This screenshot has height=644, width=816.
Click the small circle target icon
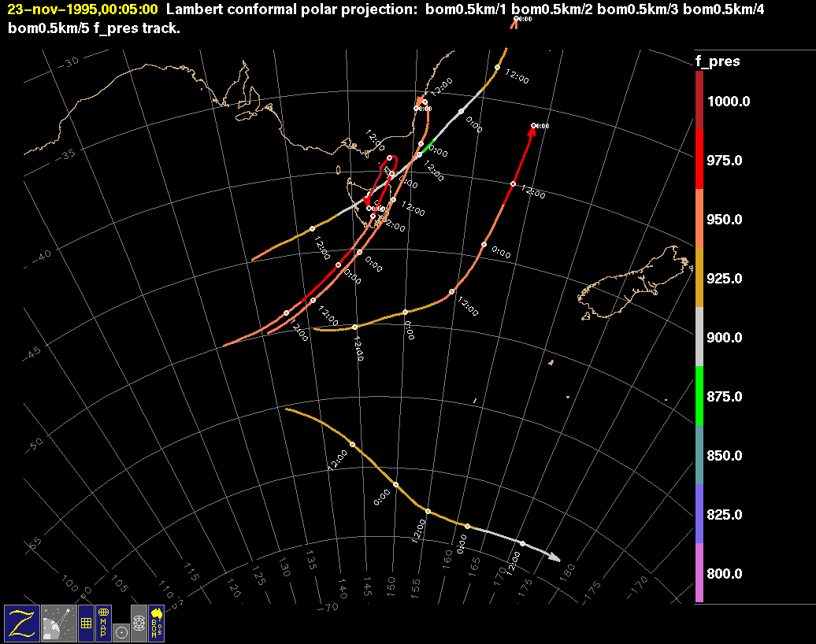(x=121, y=631)
